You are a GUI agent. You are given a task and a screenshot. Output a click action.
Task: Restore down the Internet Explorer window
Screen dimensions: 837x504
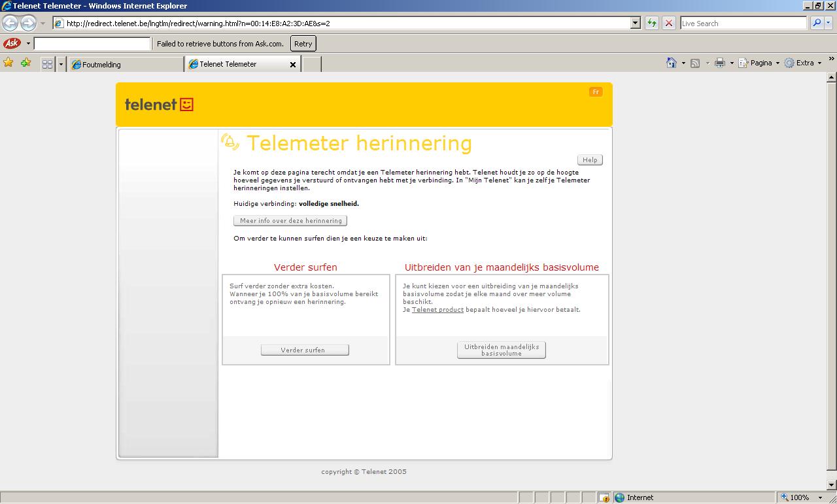(x=818, y=6)
